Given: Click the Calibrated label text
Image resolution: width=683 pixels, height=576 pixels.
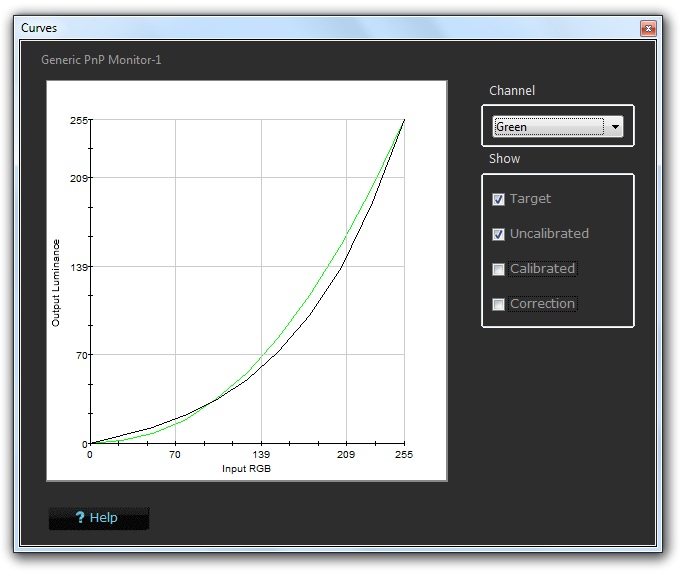Looking at the screenshot, I should point(542,269).
